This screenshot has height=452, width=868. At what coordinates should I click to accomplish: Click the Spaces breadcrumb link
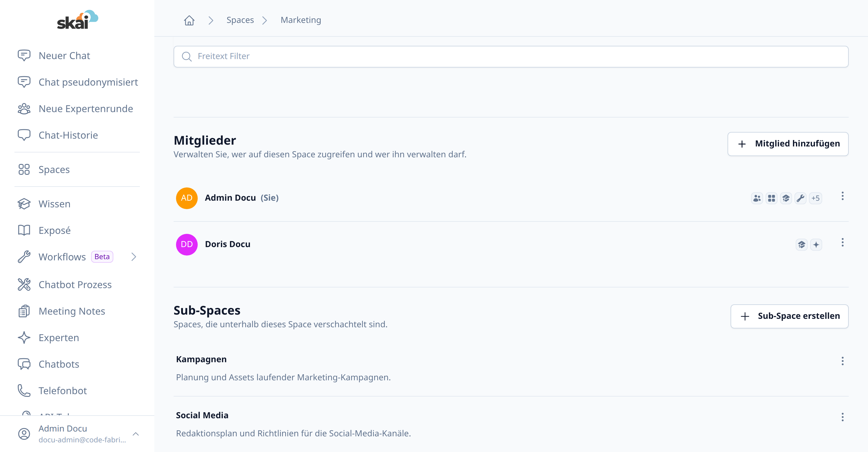pos(240,20)
